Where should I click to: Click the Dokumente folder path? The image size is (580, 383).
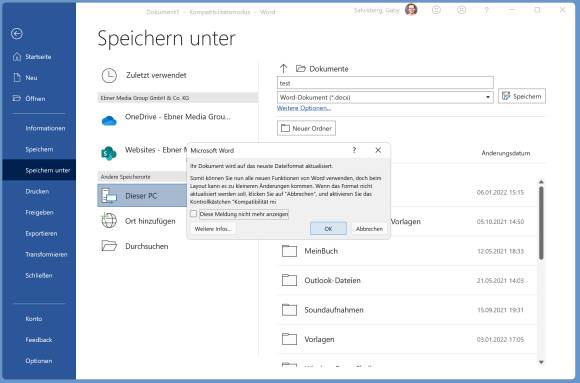(322, 69)
